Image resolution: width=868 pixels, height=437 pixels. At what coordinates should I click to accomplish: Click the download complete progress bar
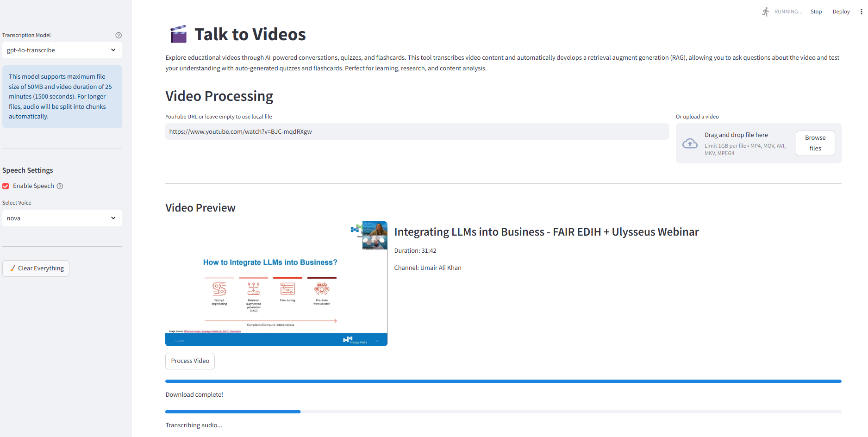pyautogui.click(x=503, y=381)
